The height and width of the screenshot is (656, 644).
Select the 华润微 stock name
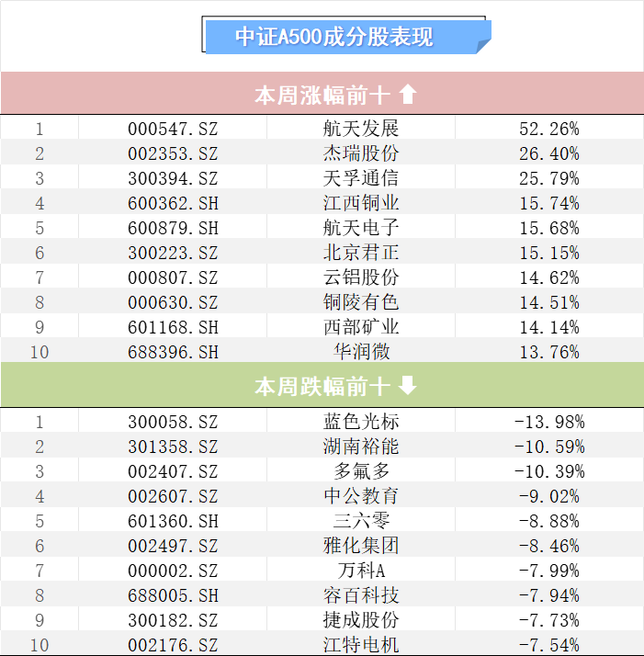(361, 352)
